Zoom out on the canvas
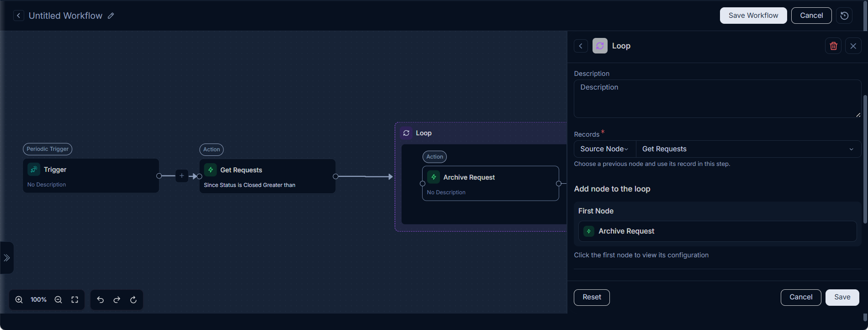This screenshot has height=330, width=868. [x=58, y=300]
